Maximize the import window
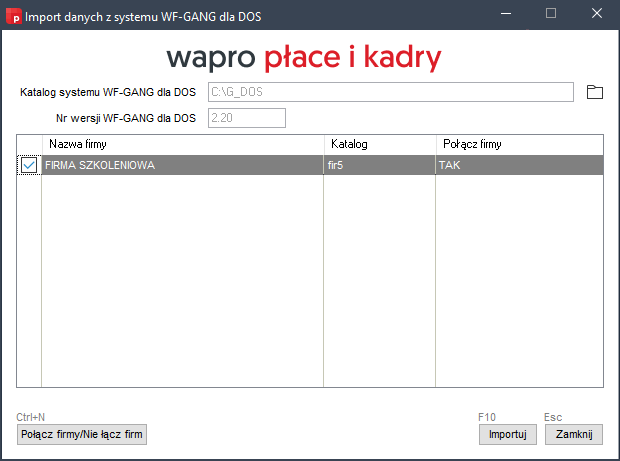This screenshot has height=461, width=620. tap(551, 14)
